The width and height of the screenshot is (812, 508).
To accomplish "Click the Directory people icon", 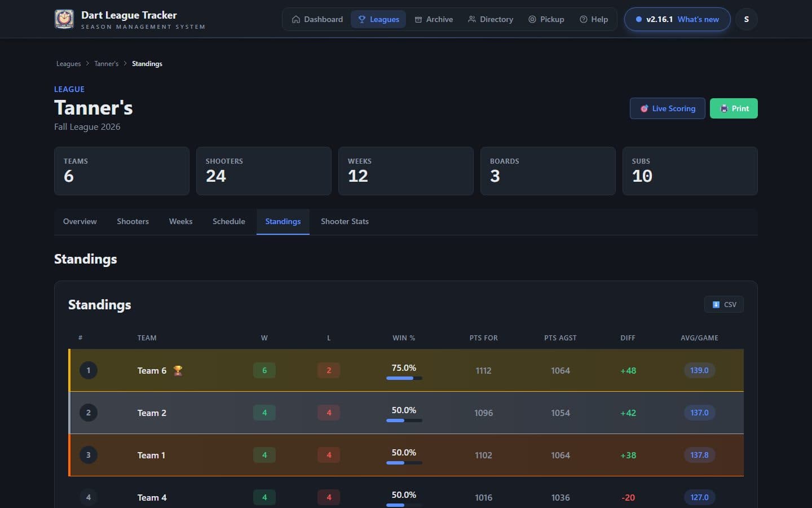I will (472, 19).
